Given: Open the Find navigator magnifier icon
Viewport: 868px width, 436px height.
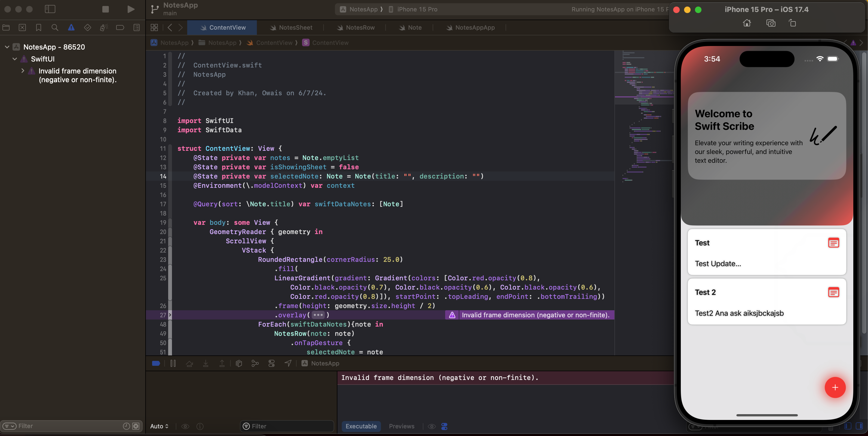Looking at the screenshot, I should [x=55, y=28].
